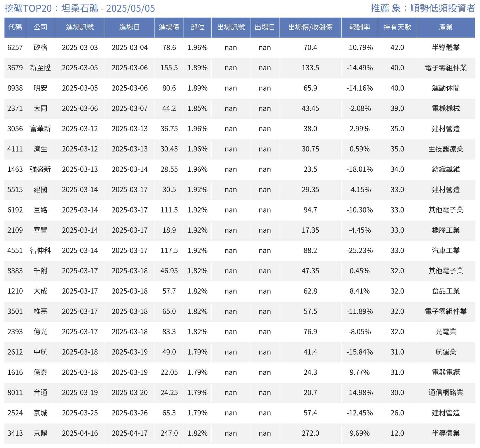Click industry 運動休閒
This screenshot has height=448, width=480.
coord(446,88)
